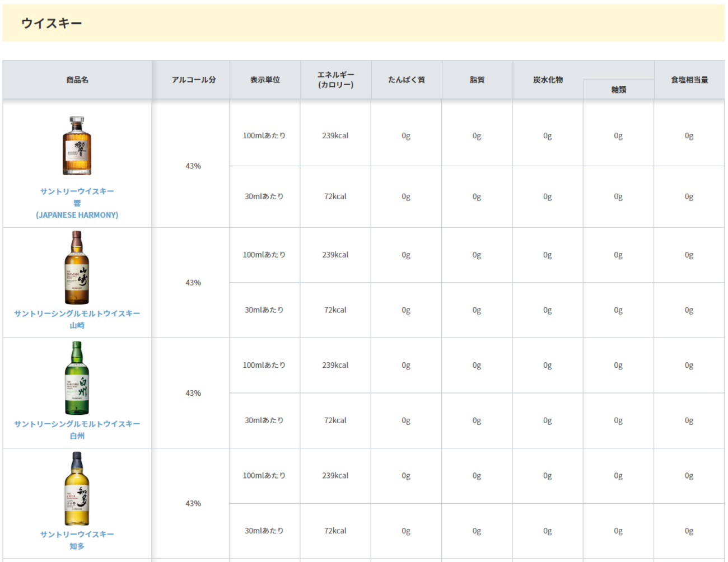Click the 72kcal value for 知多

point(335,531)
